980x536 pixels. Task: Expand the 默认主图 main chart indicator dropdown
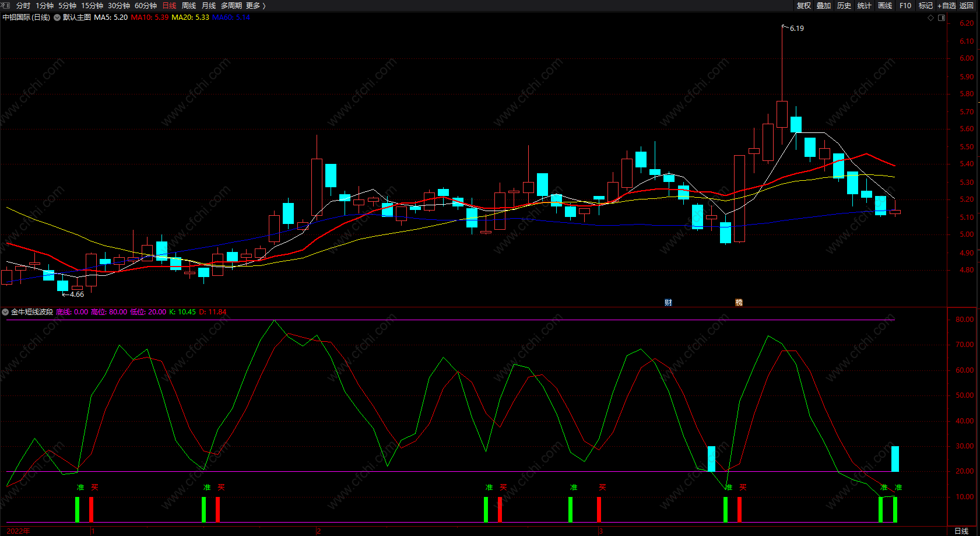[57, 17]
